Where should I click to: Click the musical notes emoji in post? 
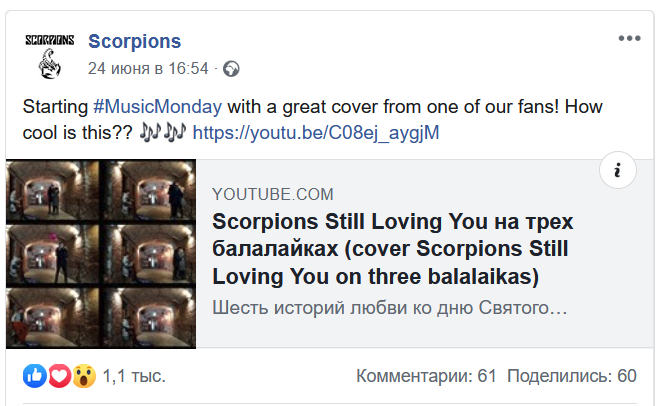click(x=163, y=133)
